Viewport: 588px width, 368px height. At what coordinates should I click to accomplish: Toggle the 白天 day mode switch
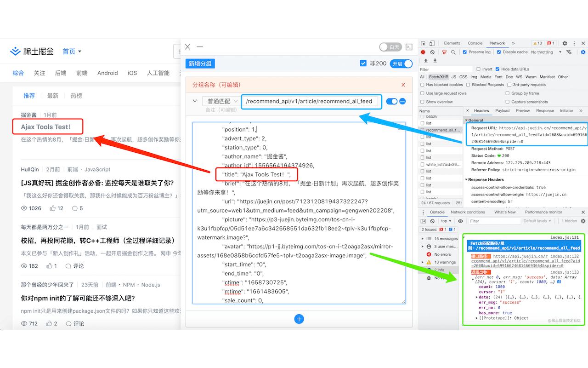tap(390, 47)
